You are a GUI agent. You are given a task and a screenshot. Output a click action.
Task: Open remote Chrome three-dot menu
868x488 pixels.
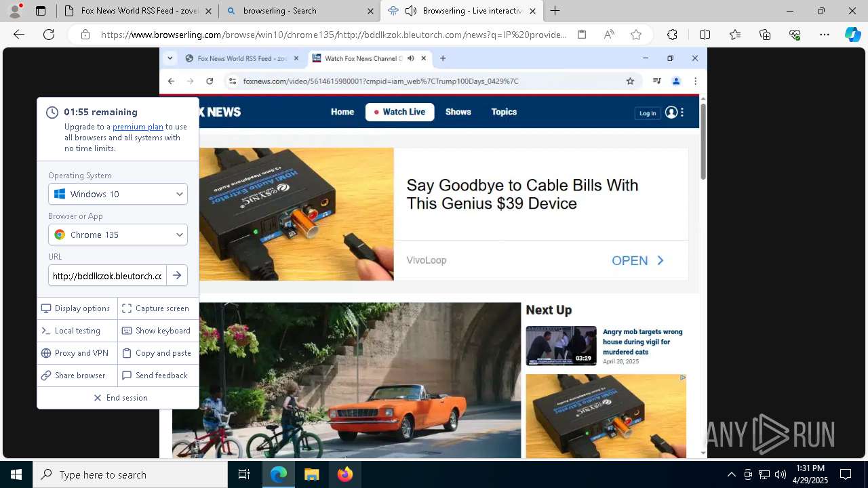695,81
